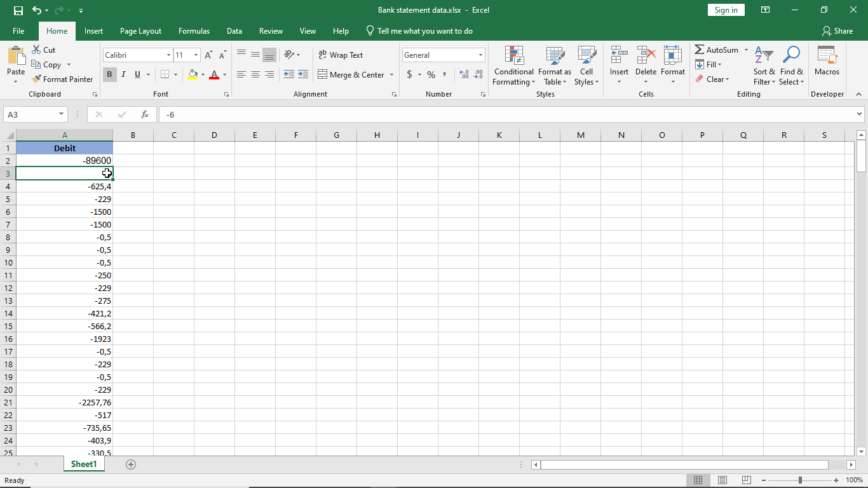Viewport: 868px width, 488px height.
Task: Open Find & Select tools
Action: (791, 65)
